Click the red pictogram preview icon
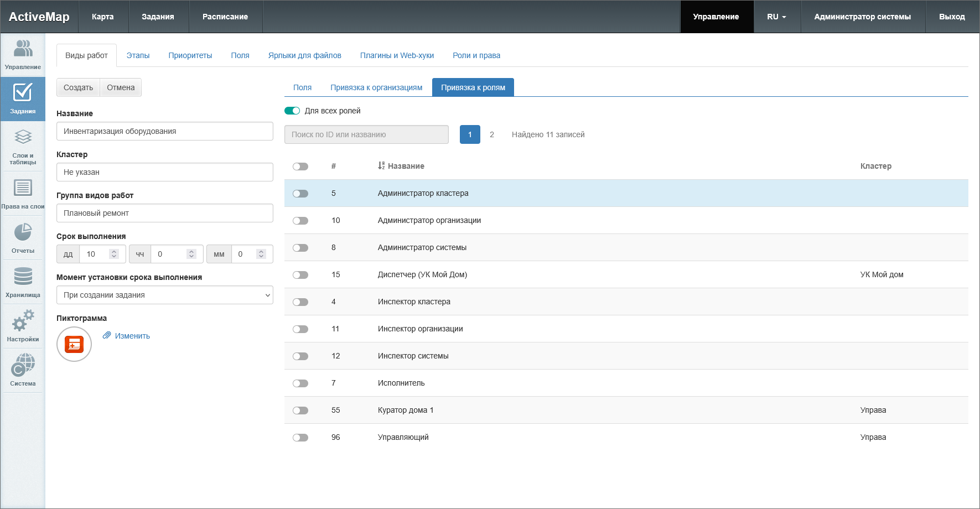980x509 pixels. [74, 344]
